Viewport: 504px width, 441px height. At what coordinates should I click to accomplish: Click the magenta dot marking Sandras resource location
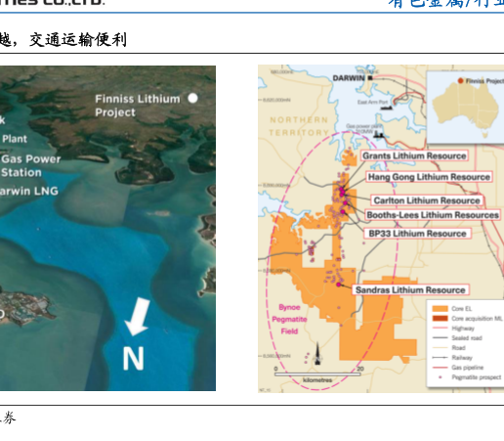[339, 285]
